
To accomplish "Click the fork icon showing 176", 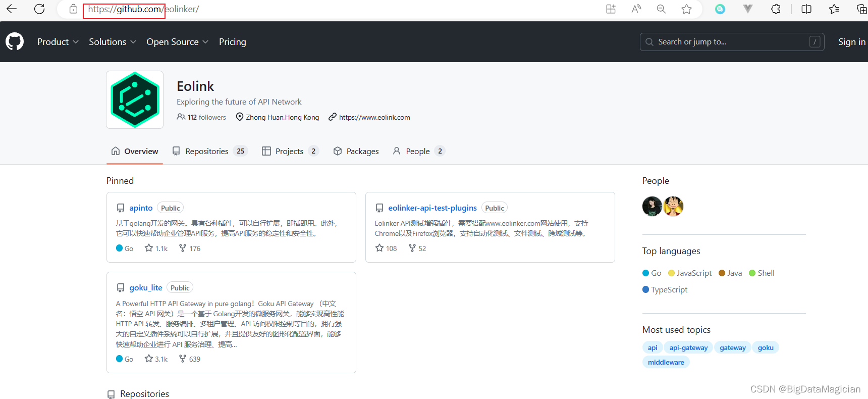I will tap(183, 248).
